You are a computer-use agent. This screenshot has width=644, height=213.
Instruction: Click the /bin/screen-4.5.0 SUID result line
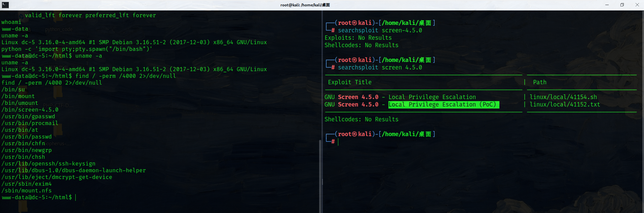(30, 110)
